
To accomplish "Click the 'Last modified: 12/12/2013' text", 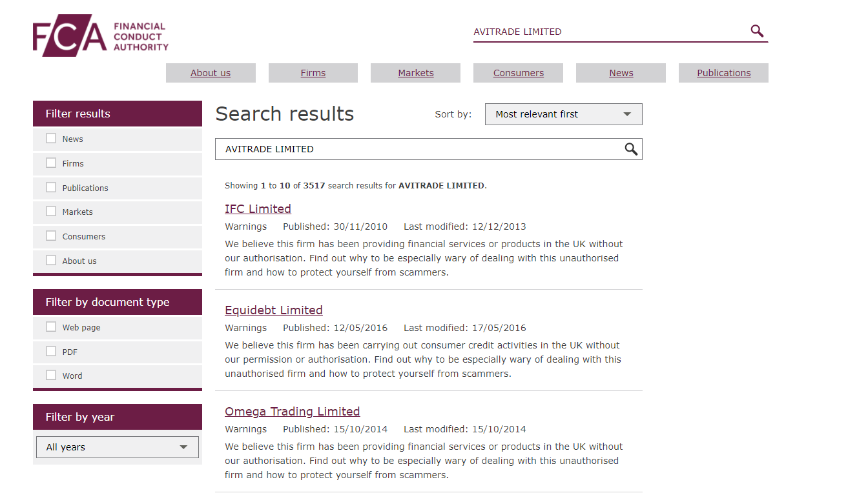I will click(x=465, y=226).
